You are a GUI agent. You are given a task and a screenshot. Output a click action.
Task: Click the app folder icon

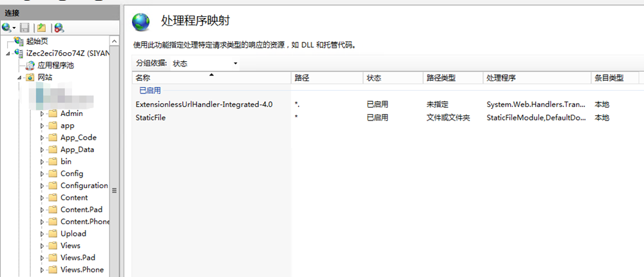coord(52,126)
